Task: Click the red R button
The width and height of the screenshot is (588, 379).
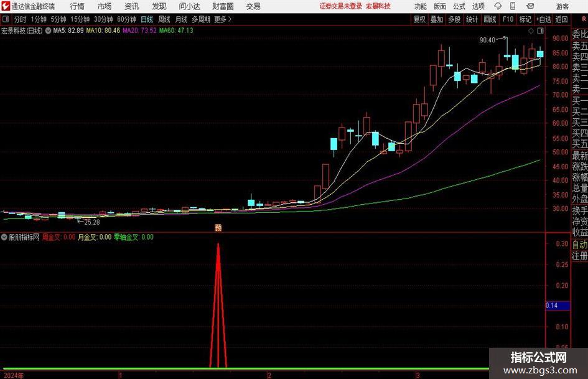Action: [584, 19]
